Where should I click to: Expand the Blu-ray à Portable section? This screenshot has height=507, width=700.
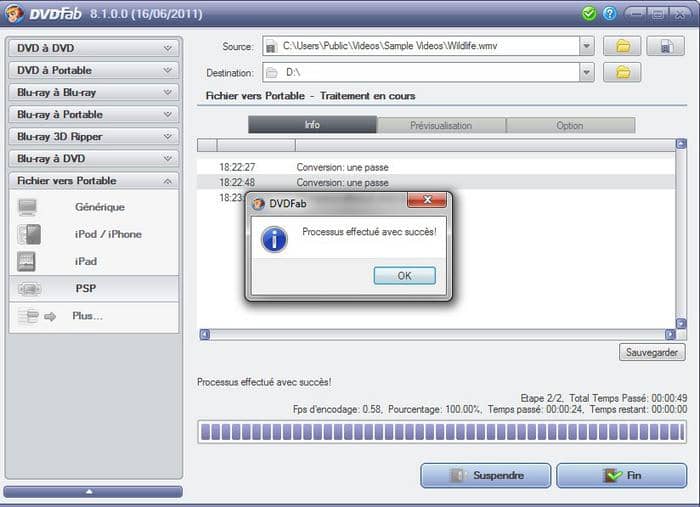(94, 114)
